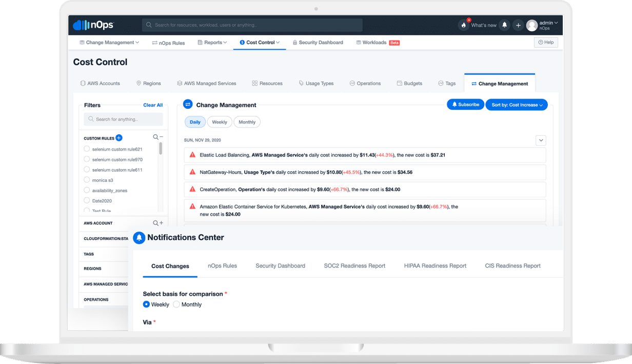Viewport: 632px width, 364px height.
Task: Open the Security Dashboard nav item
Action: [x=318, y=43]
